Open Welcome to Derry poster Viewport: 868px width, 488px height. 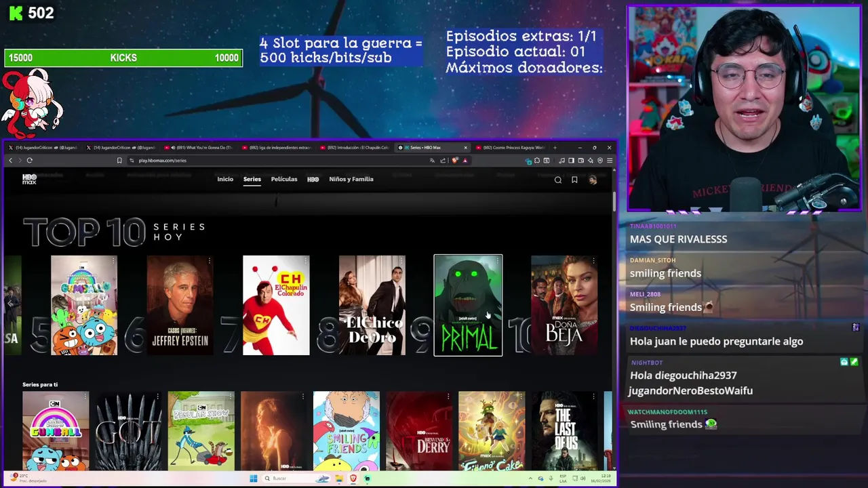[x=419, y=431]
